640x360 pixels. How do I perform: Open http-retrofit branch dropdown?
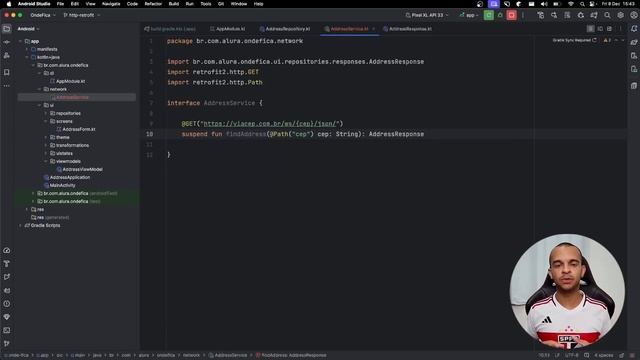coord(82,15)
